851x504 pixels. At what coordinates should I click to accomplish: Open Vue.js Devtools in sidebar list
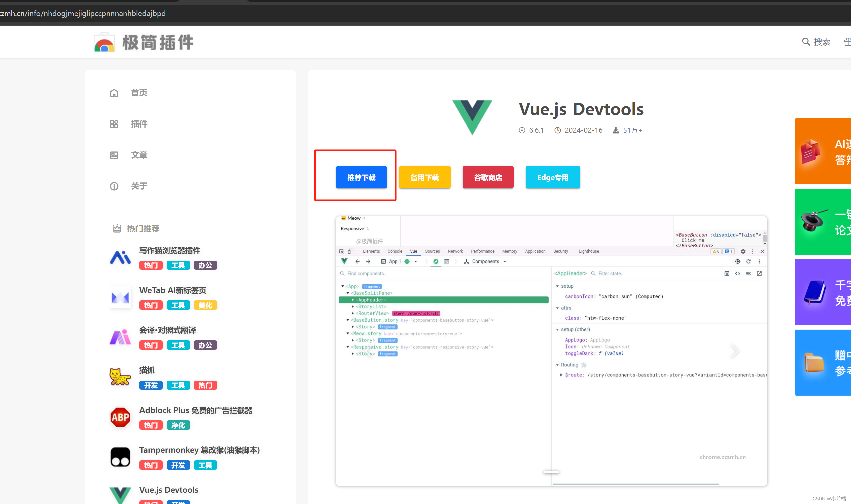pos(169,490)
